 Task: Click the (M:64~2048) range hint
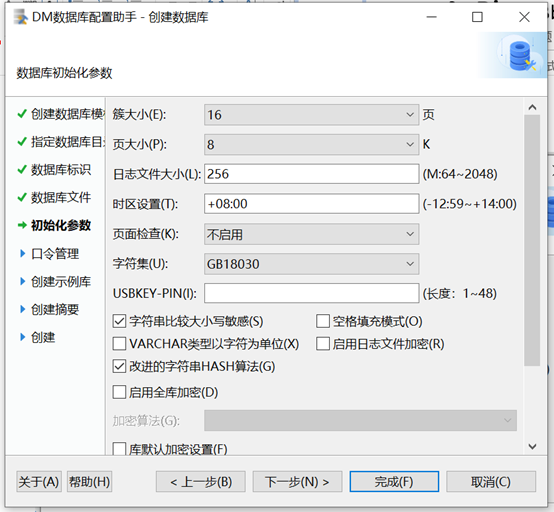[x=460, y=174]
